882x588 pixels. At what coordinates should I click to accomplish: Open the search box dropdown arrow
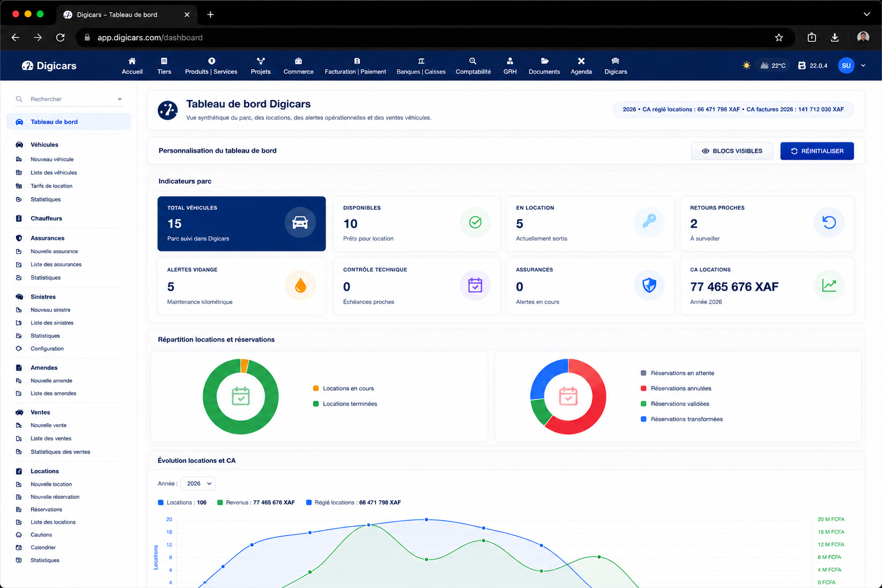point(119,99)
